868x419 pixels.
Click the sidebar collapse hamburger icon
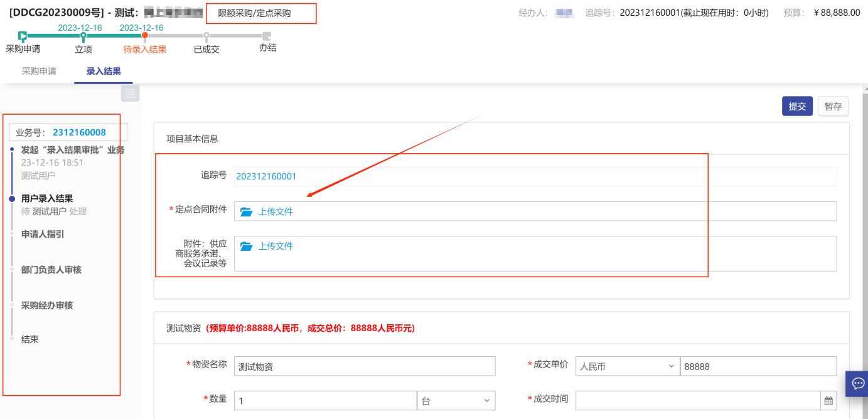click(x=130, y=93)
